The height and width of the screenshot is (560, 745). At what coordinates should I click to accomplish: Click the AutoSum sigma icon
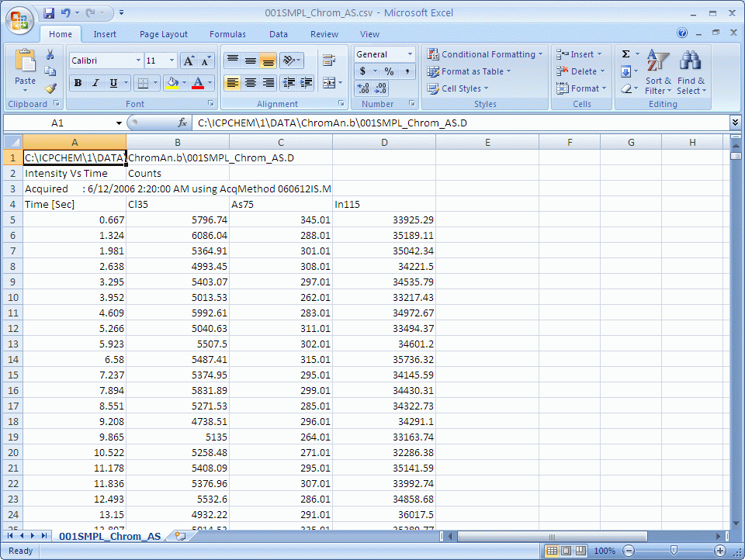click(626, 54)
